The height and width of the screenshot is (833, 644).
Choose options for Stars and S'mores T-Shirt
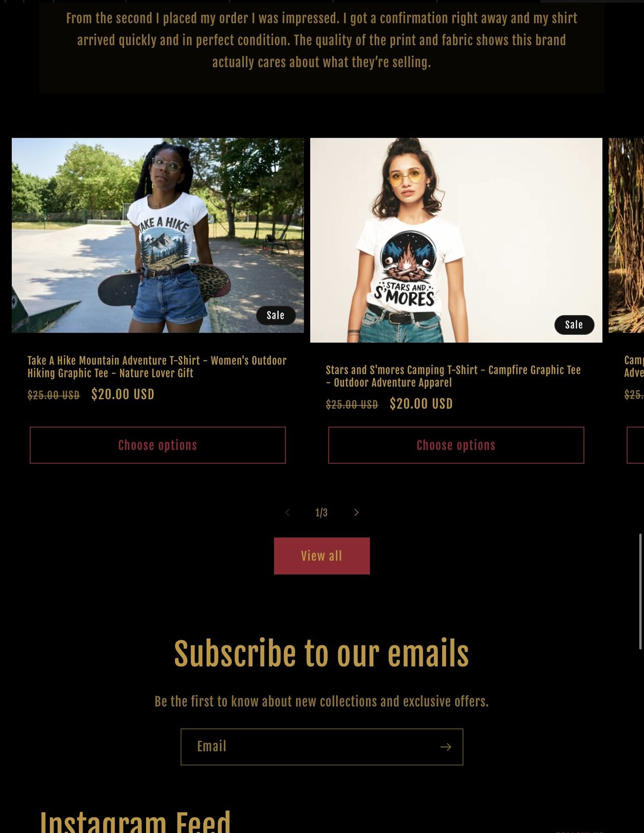456,445
